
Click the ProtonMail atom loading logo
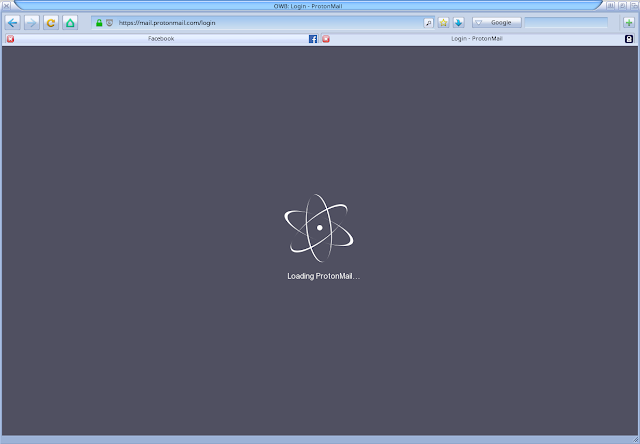[319, 228]
